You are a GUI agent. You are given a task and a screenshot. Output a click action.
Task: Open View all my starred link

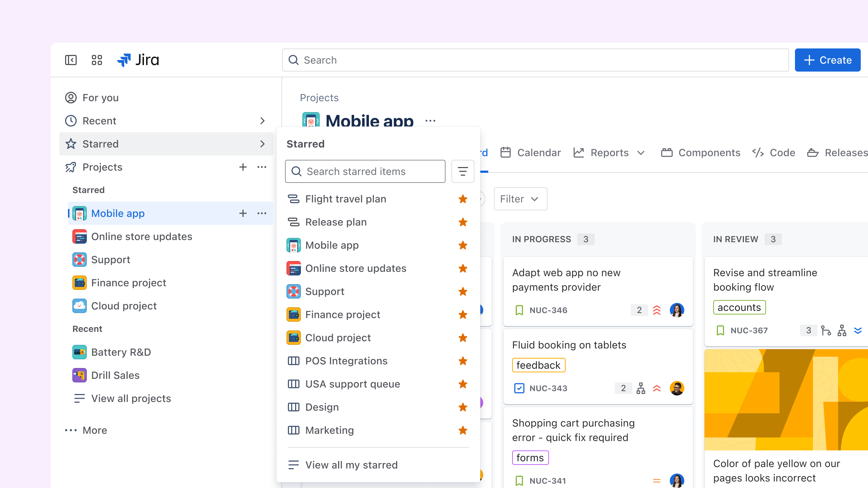(351, 465)
